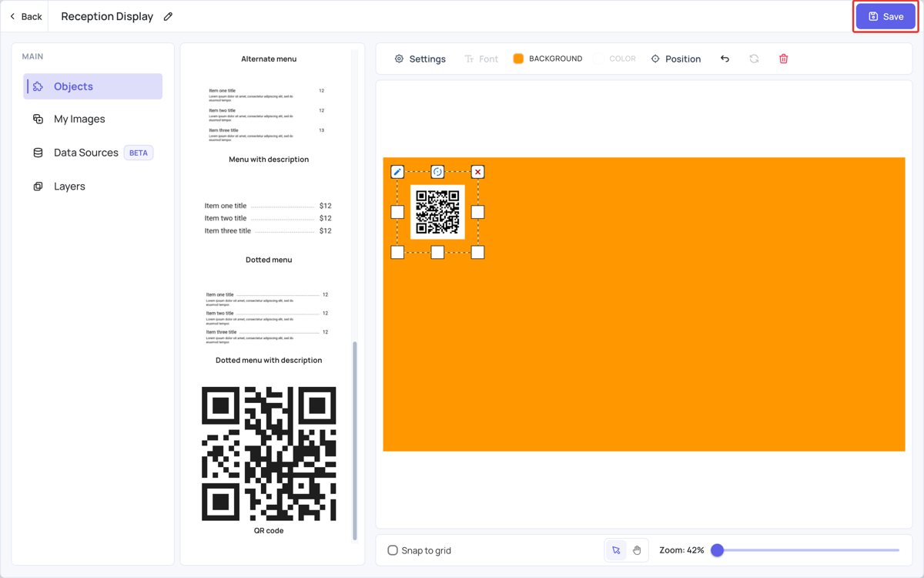Open the Position toolbar option
Viewport: 924px width, 578px height.
676,59
